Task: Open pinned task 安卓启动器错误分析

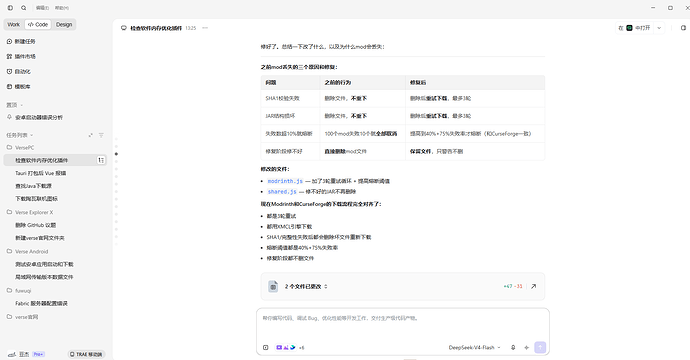Action: 39,118
